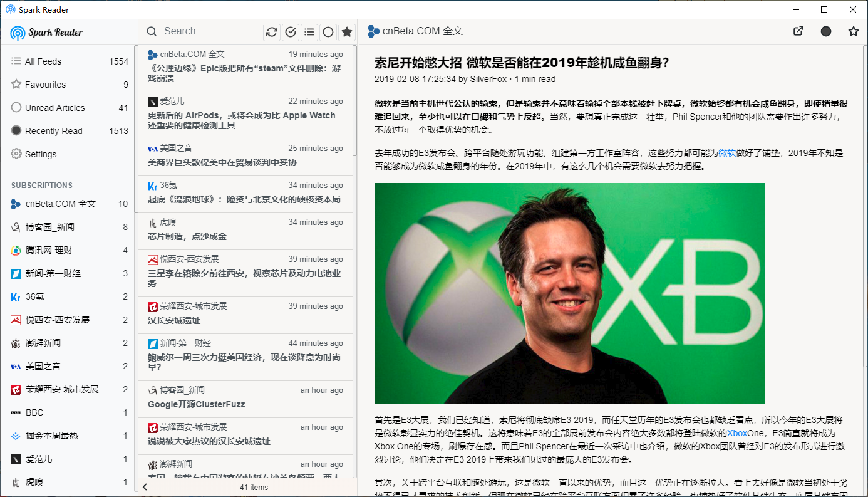
Task: Click cnBeta feed icon in sidebar
Action: [x=16, y=204]
